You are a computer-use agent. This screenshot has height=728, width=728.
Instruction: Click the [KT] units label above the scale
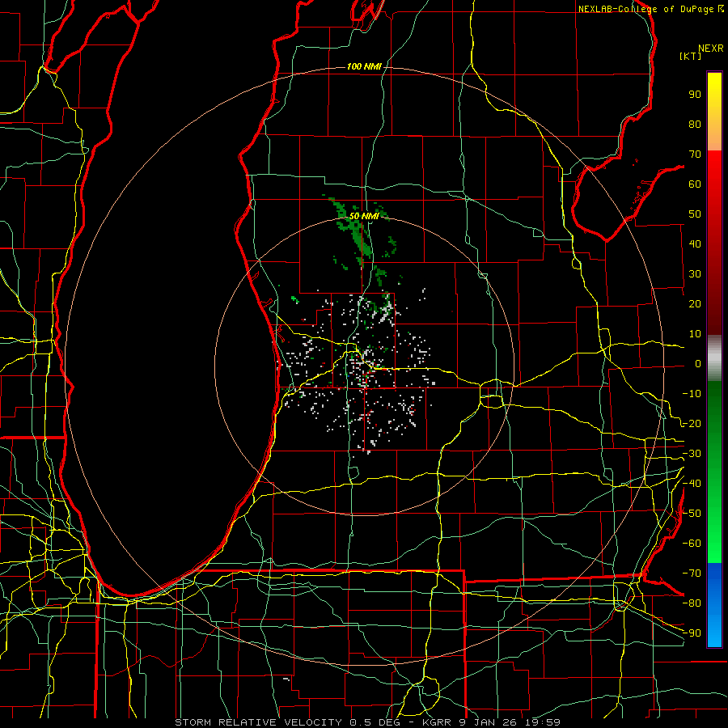691,56
